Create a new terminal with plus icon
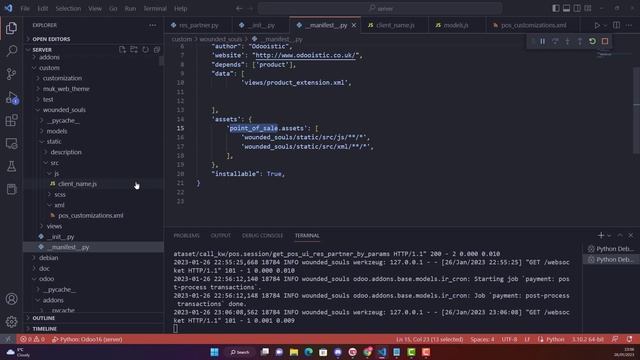This screenshot has height=360, width=640. coord(600,236)
